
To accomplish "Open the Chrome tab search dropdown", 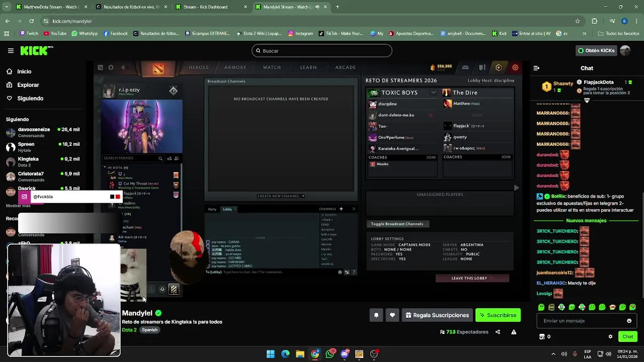I will click(7, 7).
